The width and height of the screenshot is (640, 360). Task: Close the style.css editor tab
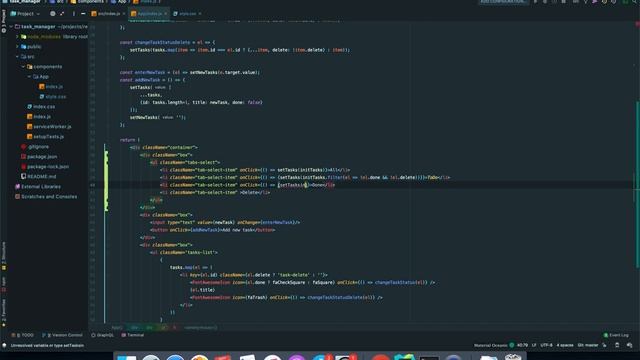pos(200,13)
